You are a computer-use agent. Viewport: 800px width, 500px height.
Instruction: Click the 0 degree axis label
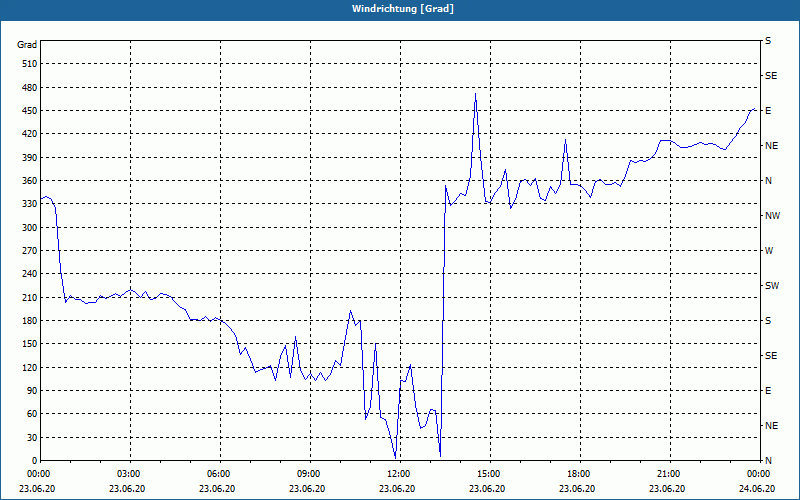tap(34, 461)
